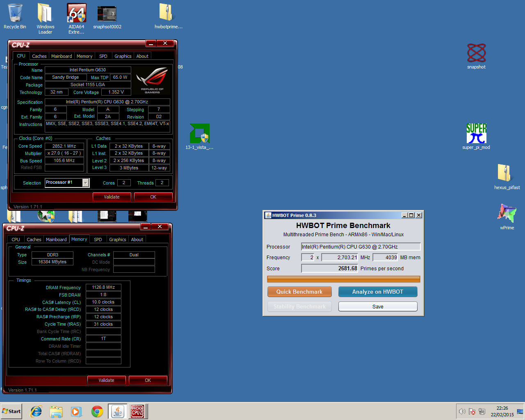Open Internet Explorer from the taskbar
This screenshot has width=525, height=420.
[x=36, y=411]
